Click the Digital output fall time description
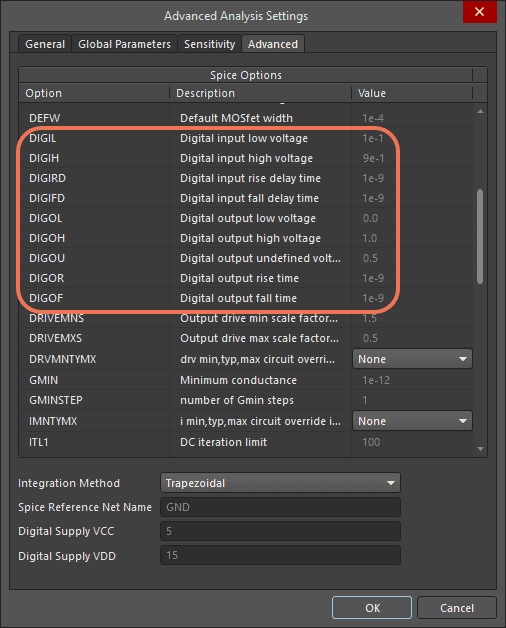Screen dimensions: 506x628 click(238, 299)
